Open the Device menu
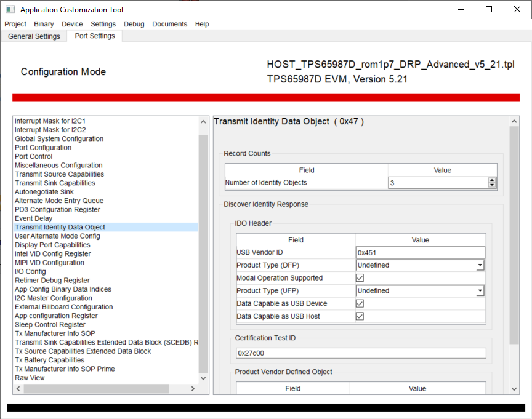 [72, 24]
